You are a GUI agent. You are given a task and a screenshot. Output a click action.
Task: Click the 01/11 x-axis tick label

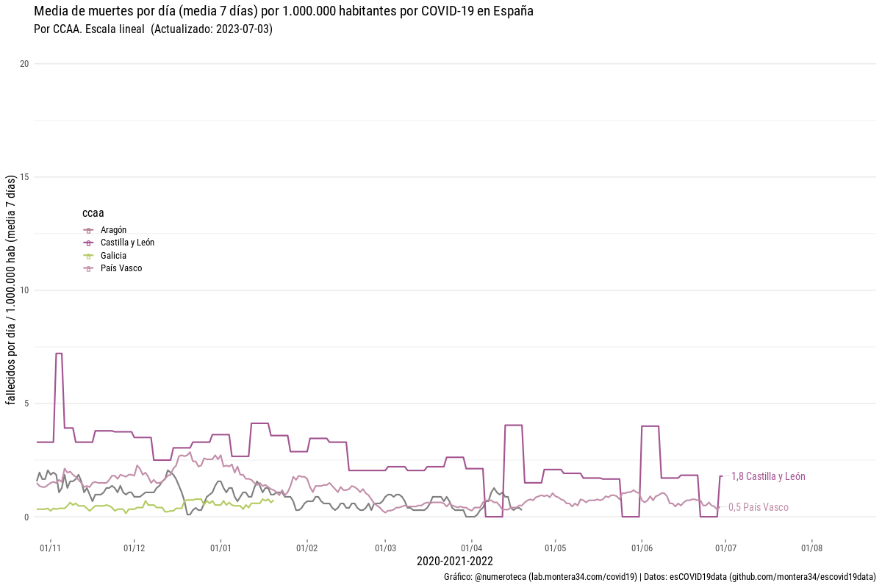[50, 548]
